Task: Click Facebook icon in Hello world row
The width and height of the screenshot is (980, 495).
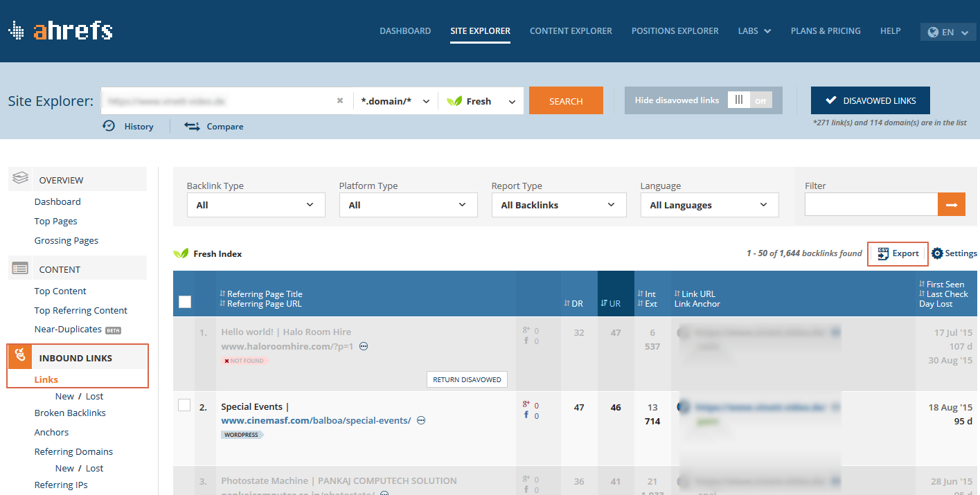Action: coord(526,341)
